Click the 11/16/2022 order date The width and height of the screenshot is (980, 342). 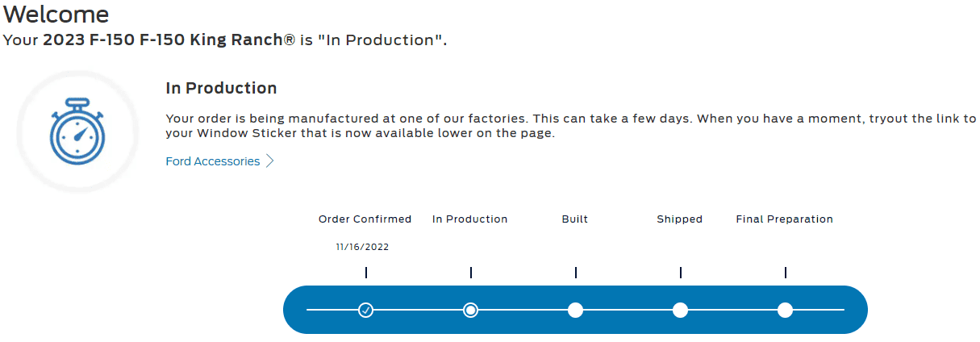click(362, 248)
